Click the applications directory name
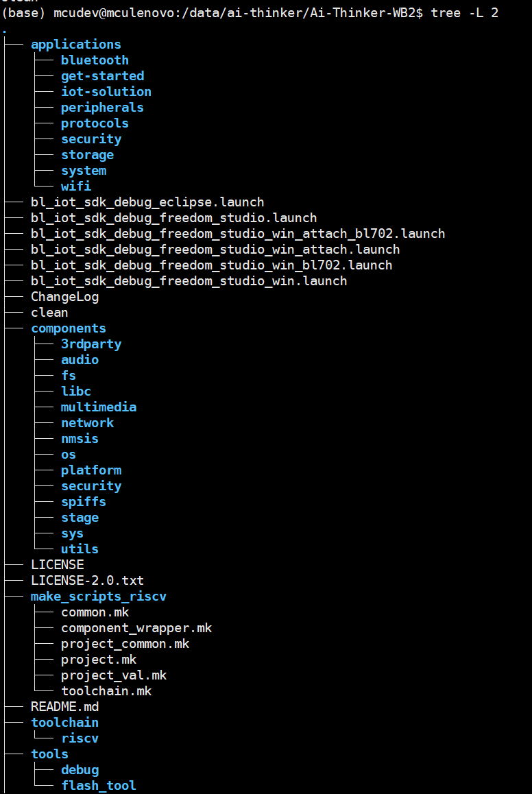This screenshot has height=794, width=532. (x=76, y=45)
